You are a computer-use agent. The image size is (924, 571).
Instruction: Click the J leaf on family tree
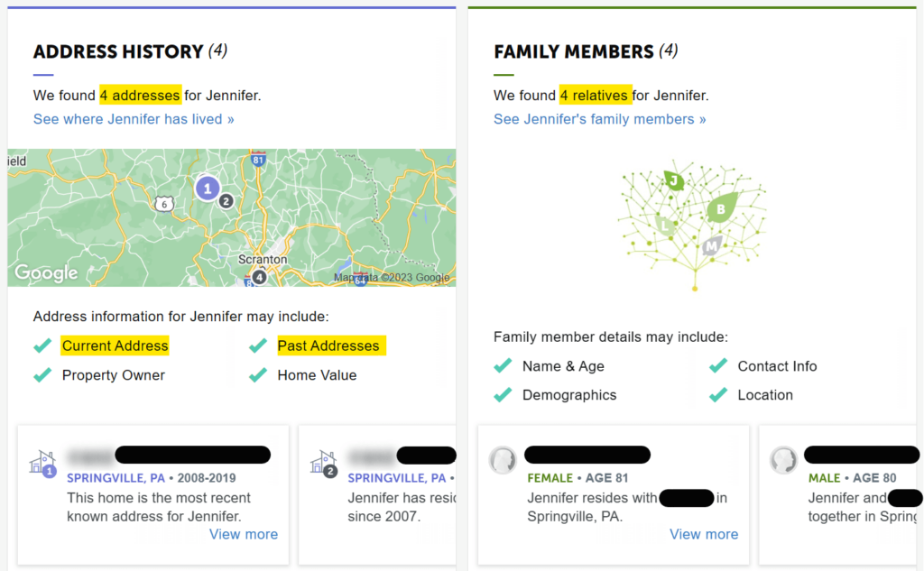673,181
